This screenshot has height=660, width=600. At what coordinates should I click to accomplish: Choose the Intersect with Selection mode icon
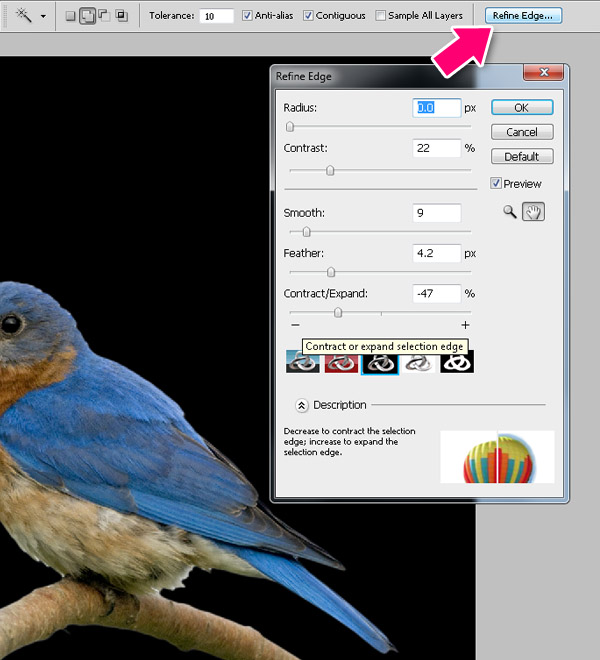pyautogui.click(x=121, y=16)
